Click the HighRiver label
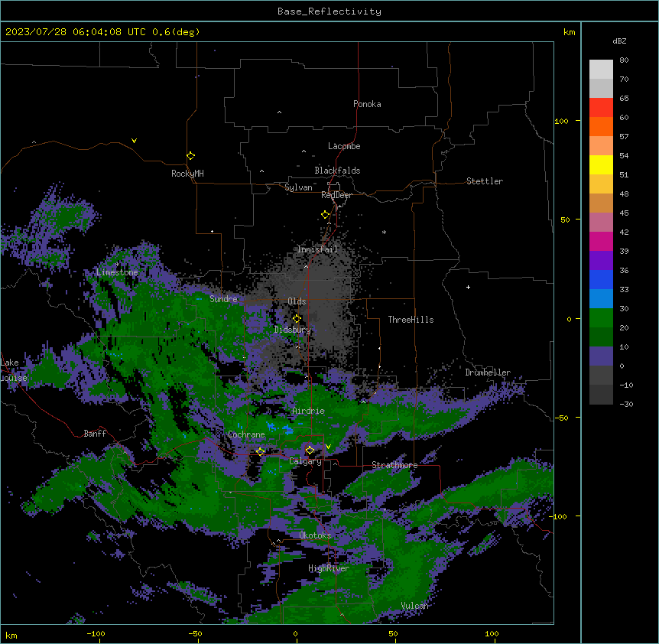 pyautogui.click(x=329, y=568)
